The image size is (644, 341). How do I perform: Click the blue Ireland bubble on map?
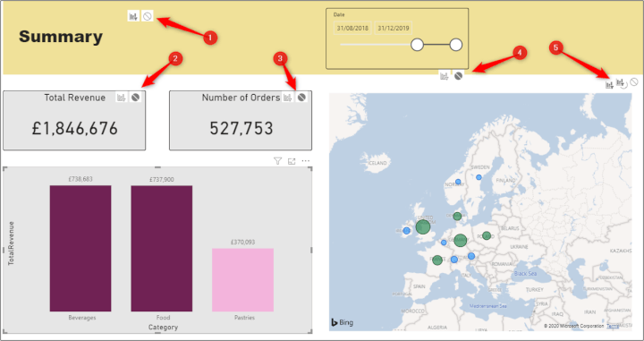coord(407,231)
